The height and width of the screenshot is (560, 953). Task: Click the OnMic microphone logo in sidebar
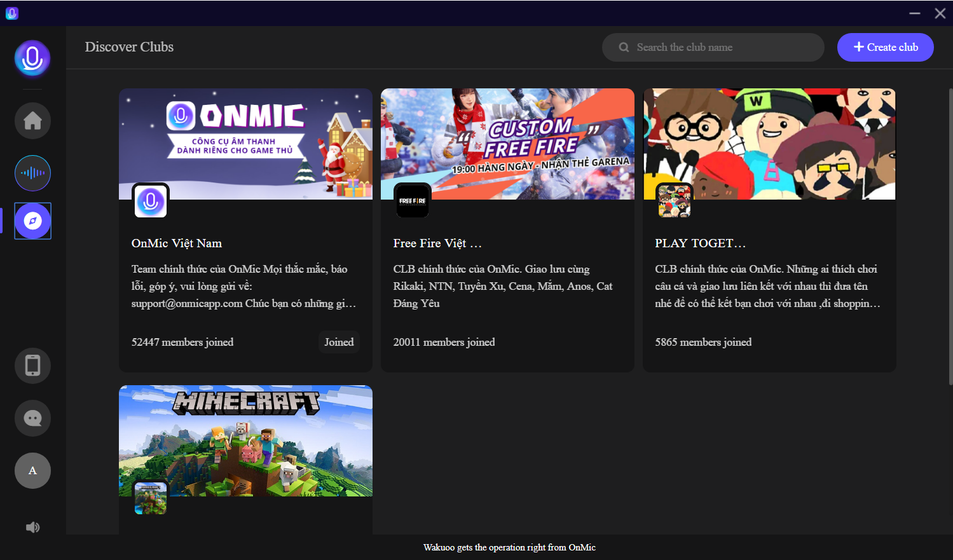32,58
